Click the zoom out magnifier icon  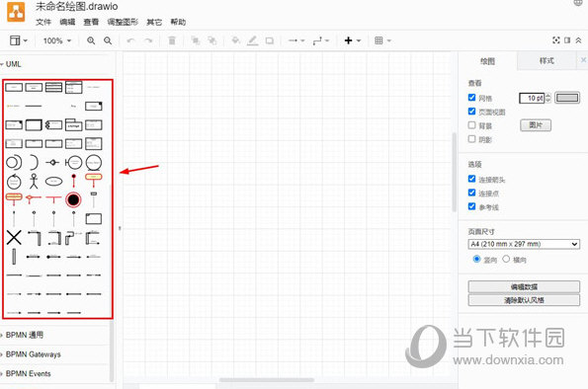(x=108, y=40)
